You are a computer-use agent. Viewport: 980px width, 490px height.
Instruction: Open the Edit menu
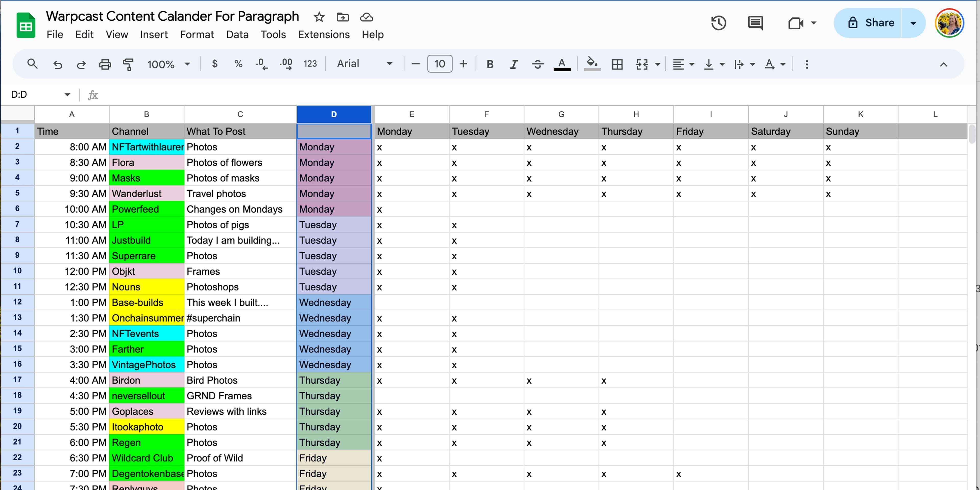84,35
